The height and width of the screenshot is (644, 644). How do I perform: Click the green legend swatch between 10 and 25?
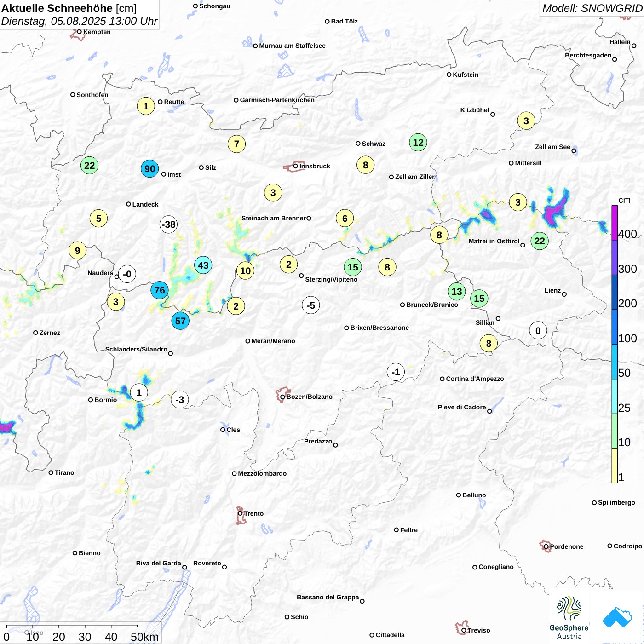(615, 431)
